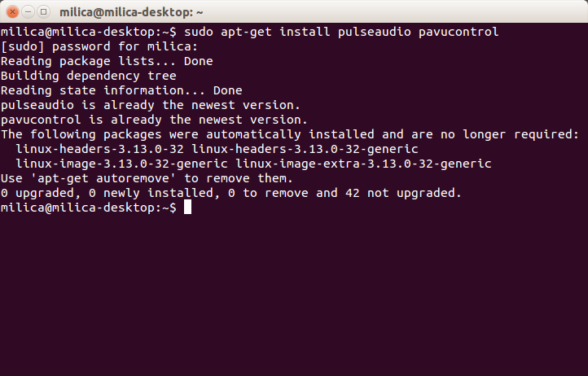Click the last milica@milica-desktop prompt

88,208
